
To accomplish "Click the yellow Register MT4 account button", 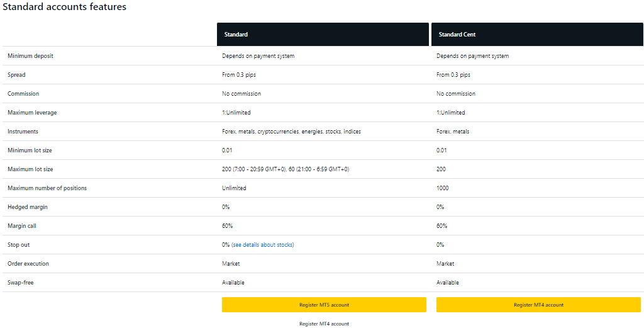I will 538,305.
